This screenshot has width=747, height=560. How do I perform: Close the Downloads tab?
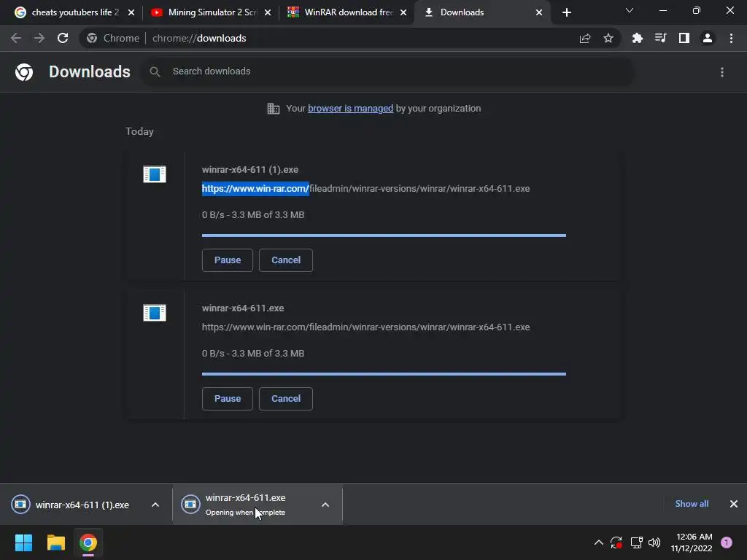coord(539,12)
